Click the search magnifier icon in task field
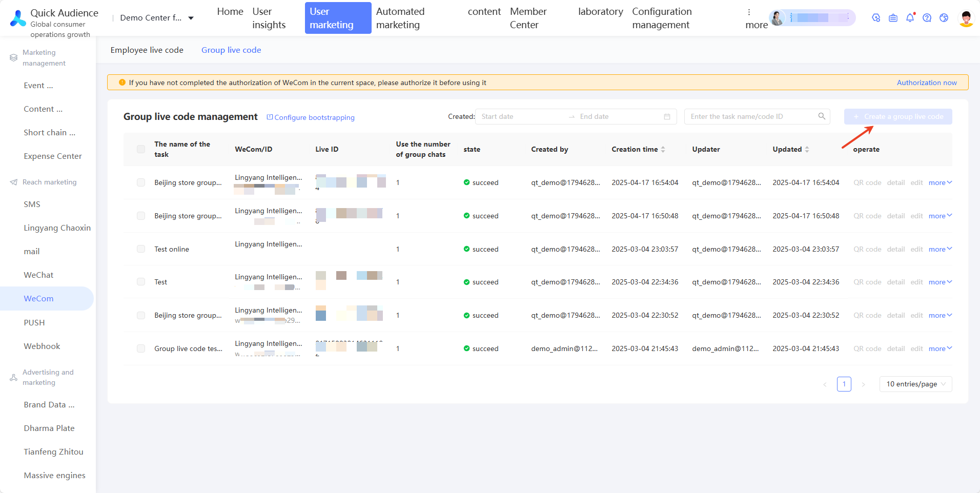 822,116
